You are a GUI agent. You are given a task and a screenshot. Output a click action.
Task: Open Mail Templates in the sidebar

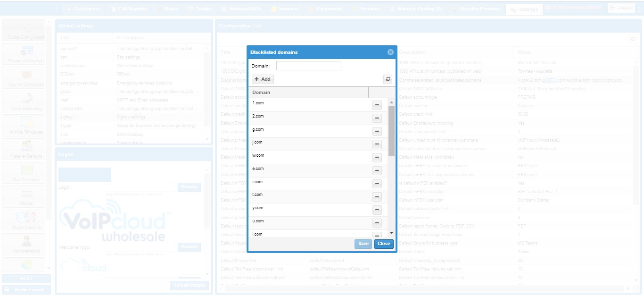24,173
